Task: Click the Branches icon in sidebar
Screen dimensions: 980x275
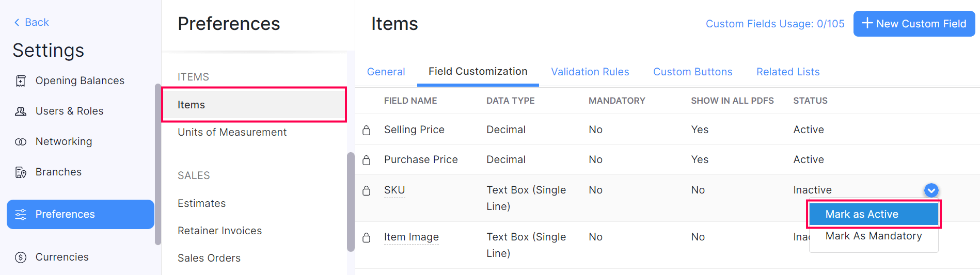Action: 21,172
